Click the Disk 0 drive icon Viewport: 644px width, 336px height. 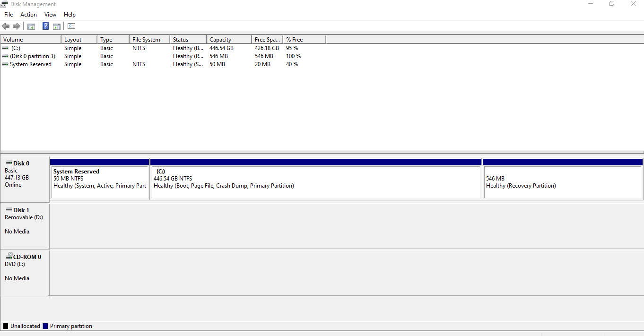[9, 163]
